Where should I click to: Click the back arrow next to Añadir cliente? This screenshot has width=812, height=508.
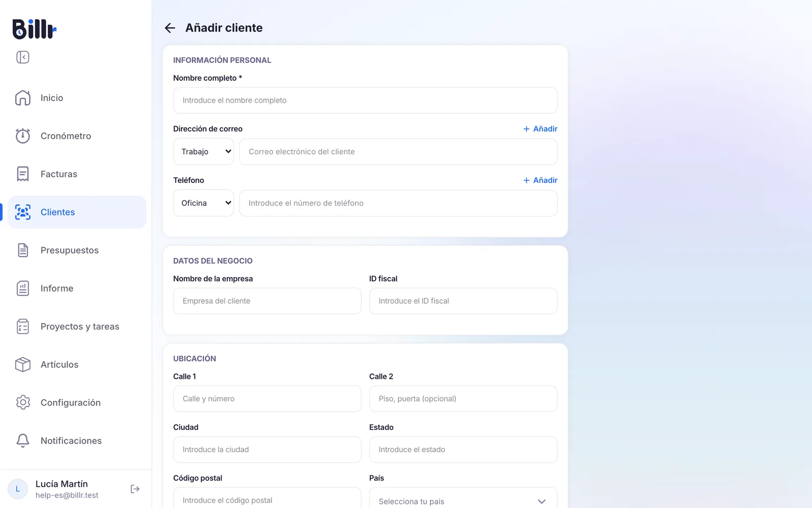pyautogui.click(x=170, y=28)
